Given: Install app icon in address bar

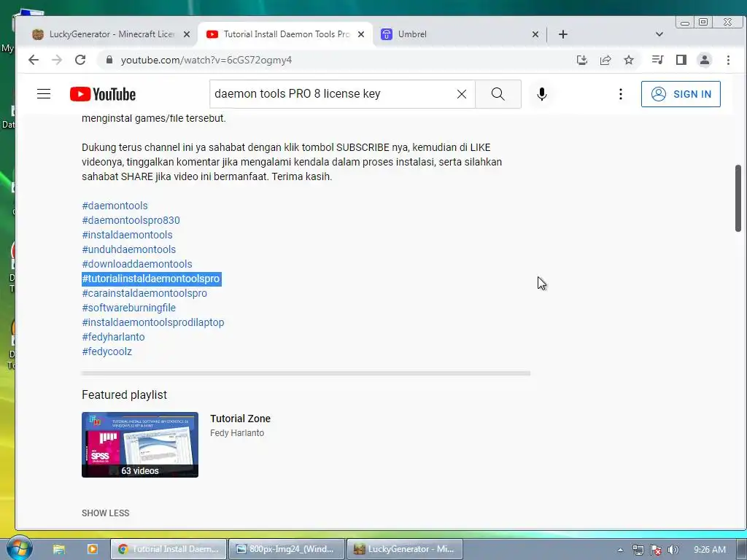Looking at the screenshot, I should point(581,60).
